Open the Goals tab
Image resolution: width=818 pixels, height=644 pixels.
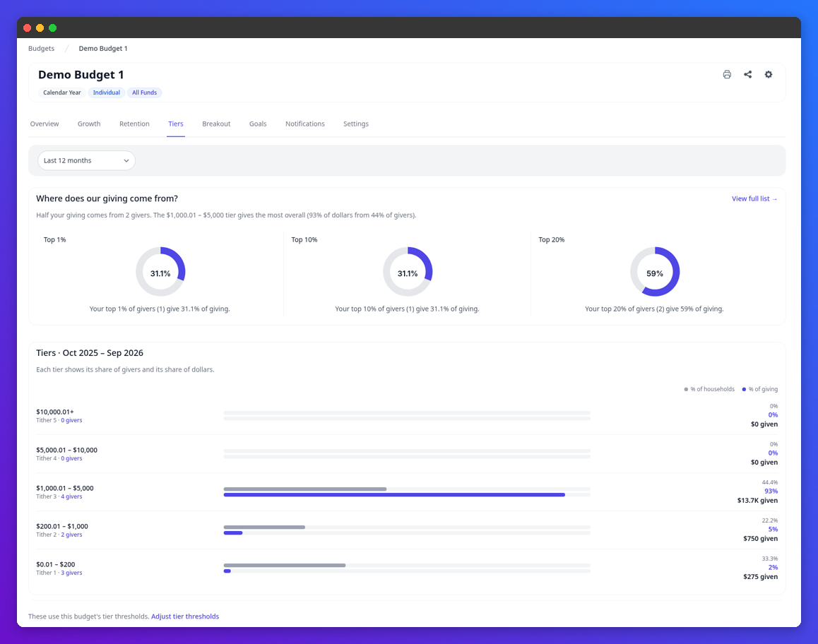tap(258, 124)
